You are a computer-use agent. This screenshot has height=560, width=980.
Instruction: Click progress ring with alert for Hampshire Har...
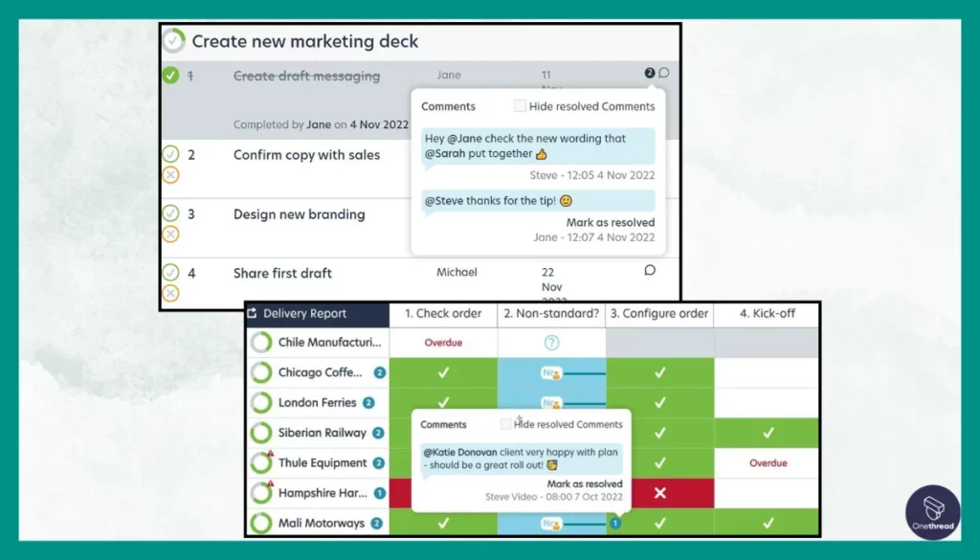(x=261, y=492)
